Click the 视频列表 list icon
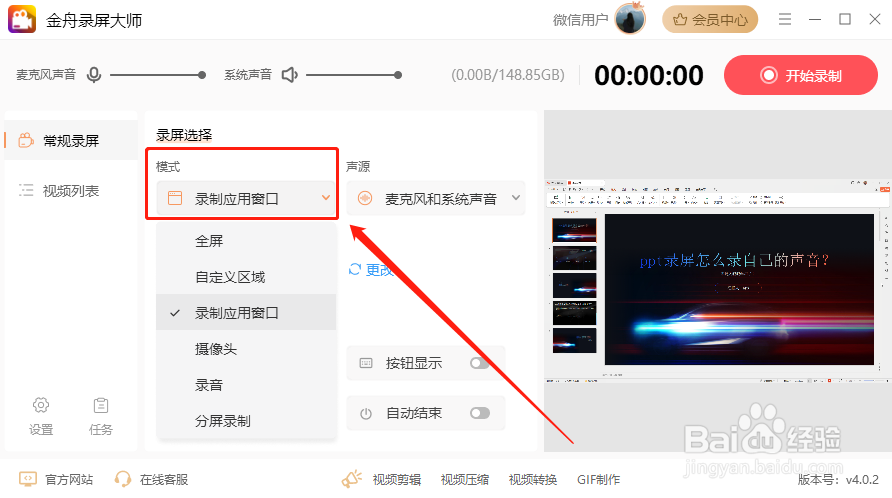The image size is (892, 498). (x=26, y=190)
